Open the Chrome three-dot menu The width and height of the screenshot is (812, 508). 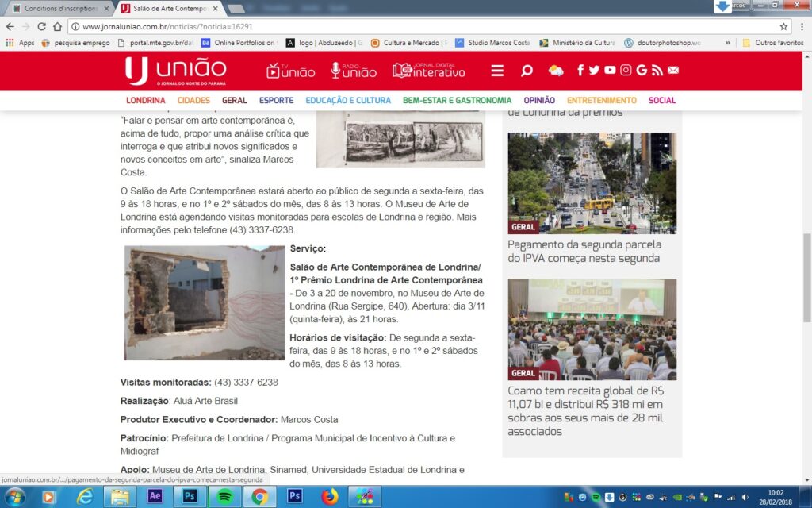click(801, 26)
